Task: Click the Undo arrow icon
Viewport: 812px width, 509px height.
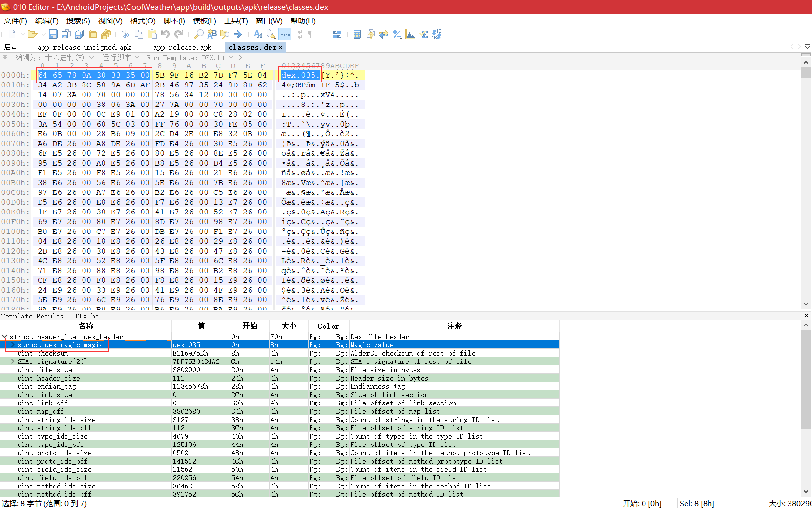Action: coord(166,34)
